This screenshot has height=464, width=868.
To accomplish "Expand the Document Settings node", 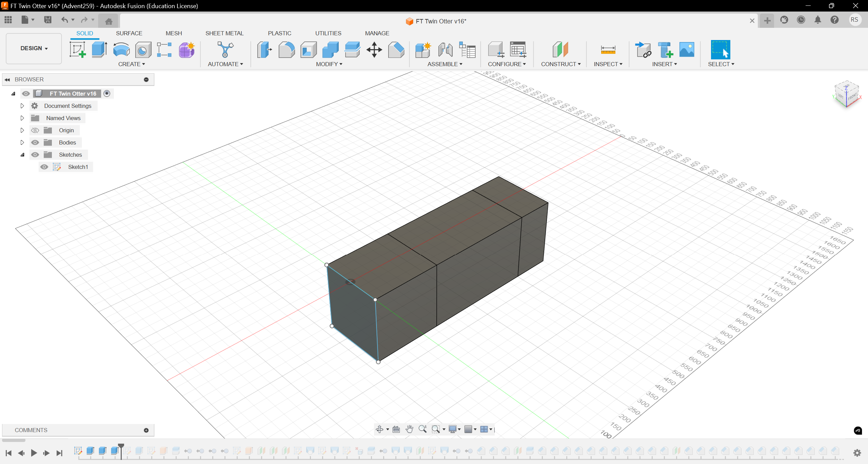I will pyautogui.click(x=22, y=106).
